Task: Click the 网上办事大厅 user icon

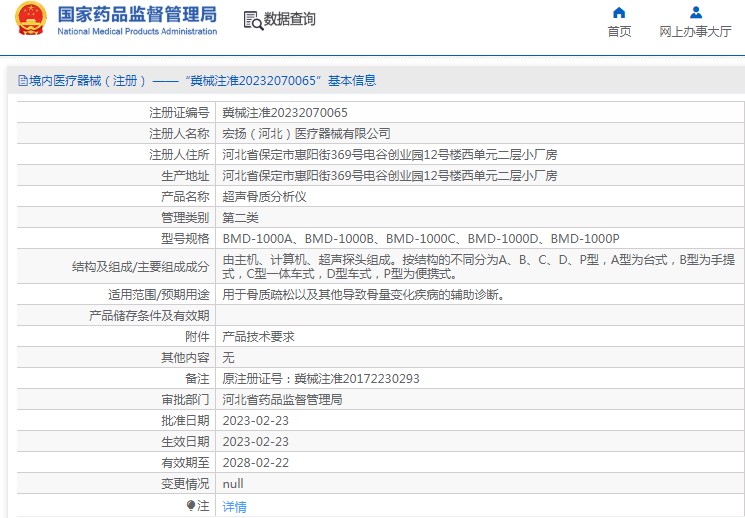Action: (x=696, y=12)
